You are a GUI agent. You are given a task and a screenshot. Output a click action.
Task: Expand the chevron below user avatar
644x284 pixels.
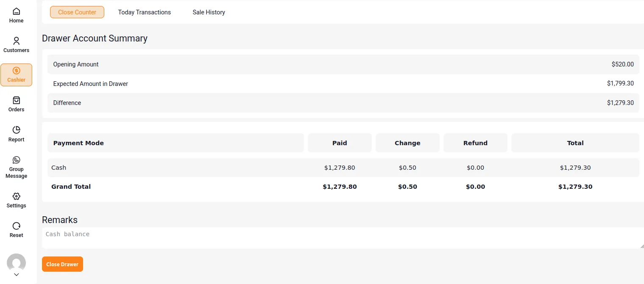16,275
